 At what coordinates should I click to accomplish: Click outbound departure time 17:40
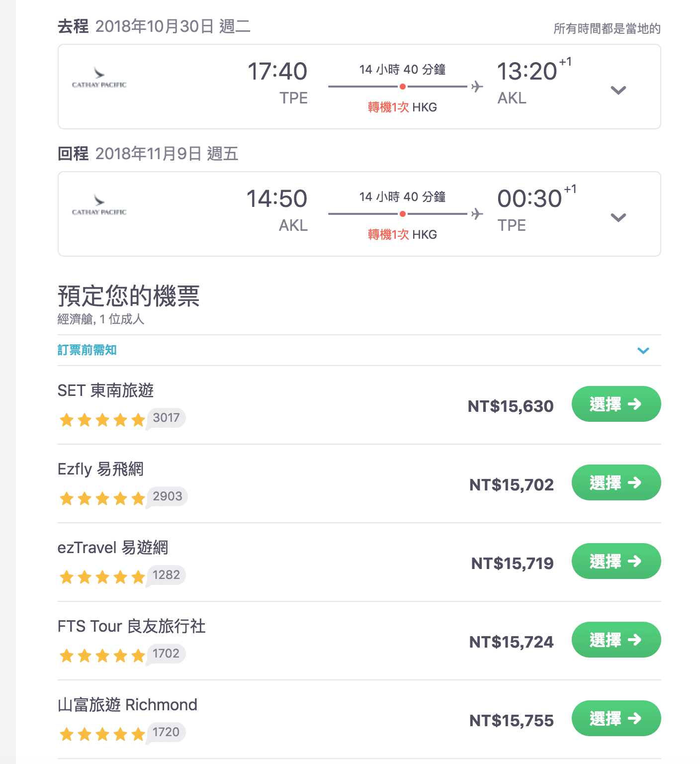click(x=277, y=72)
